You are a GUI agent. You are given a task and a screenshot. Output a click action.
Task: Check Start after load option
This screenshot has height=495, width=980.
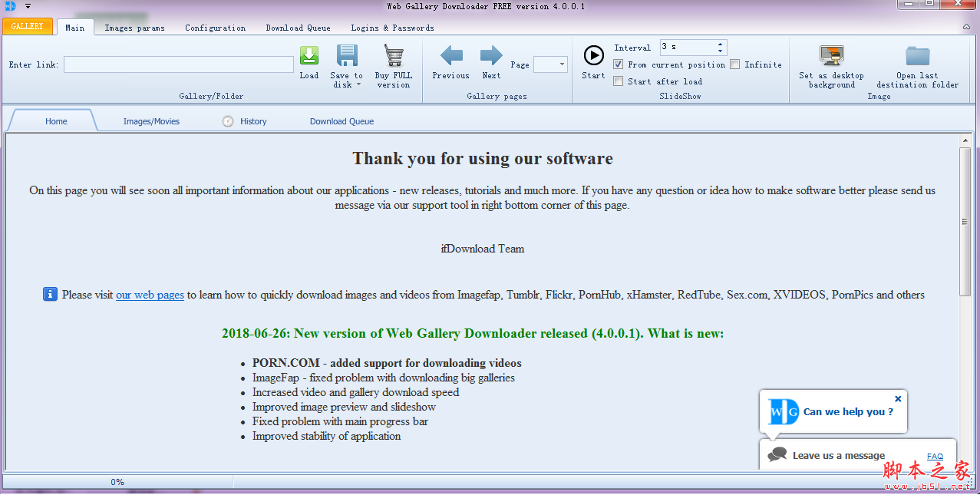click(x=619, y=81)
